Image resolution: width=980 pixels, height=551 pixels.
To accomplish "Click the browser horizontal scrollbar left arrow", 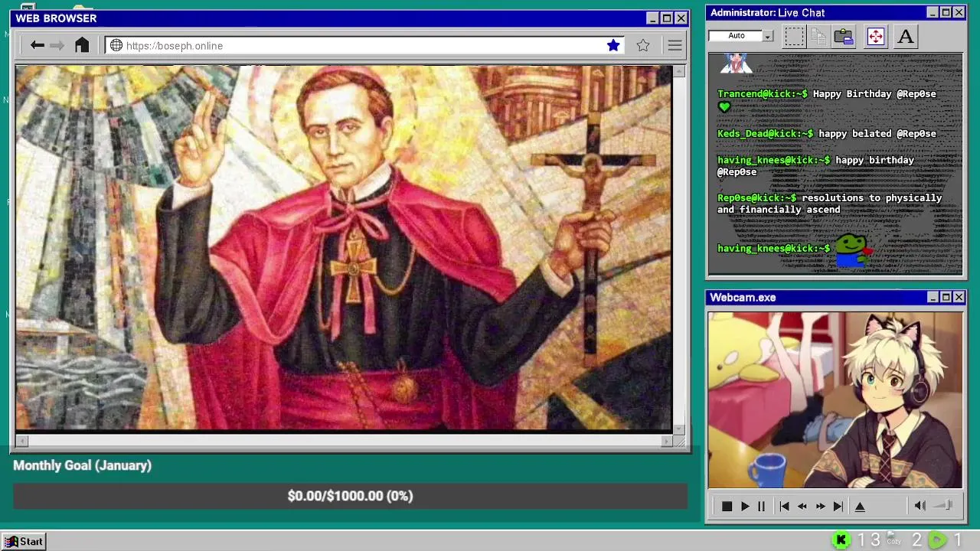I will [21, 441].
